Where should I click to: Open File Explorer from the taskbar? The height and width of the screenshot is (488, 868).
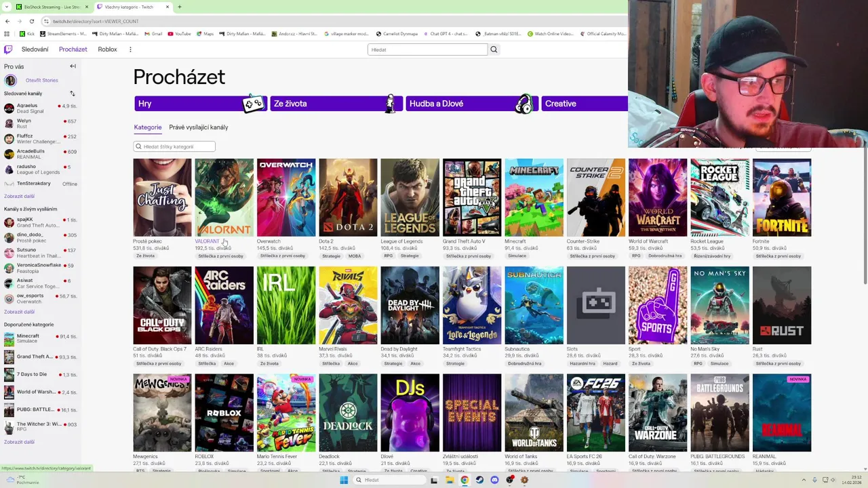click(x=449, y=480)
